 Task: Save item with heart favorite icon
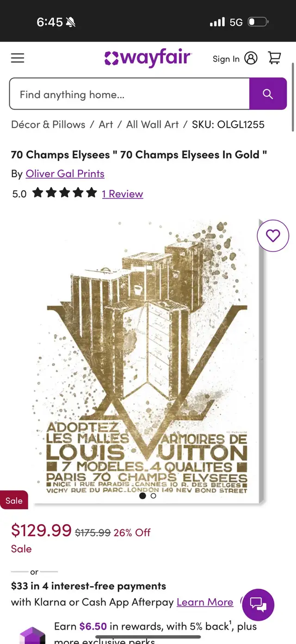point(273,236)
